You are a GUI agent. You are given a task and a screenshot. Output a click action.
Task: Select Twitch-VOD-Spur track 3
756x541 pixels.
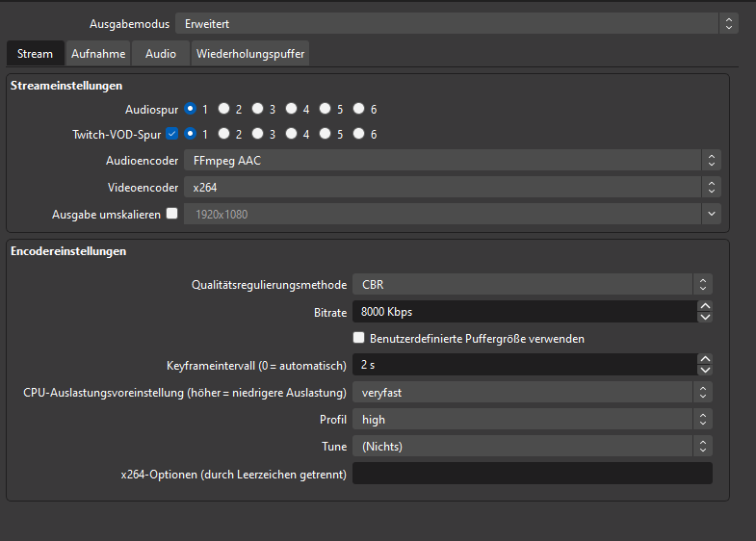pos(257,134)
